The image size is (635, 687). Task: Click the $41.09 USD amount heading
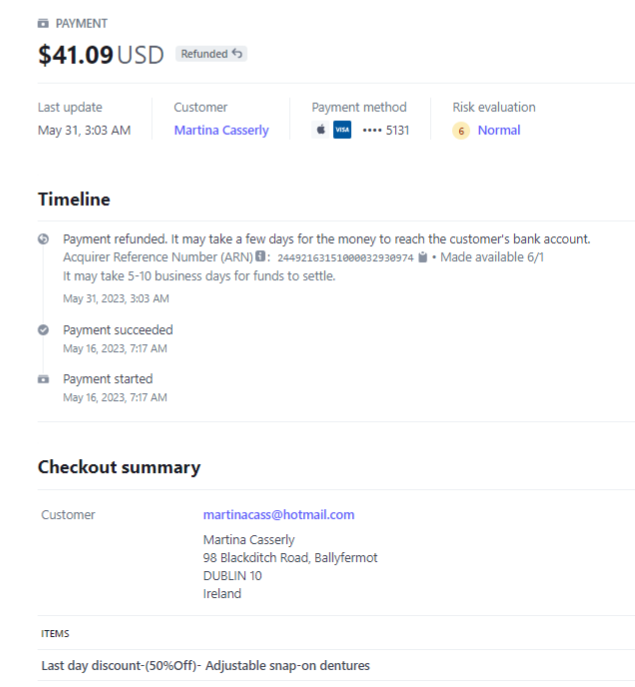(100, 55)
